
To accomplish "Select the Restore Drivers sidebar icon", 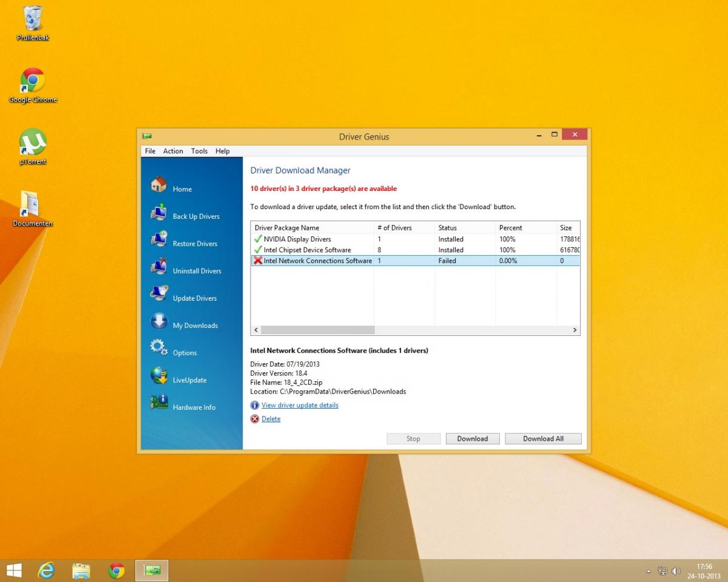I will [x=158, y=239].
